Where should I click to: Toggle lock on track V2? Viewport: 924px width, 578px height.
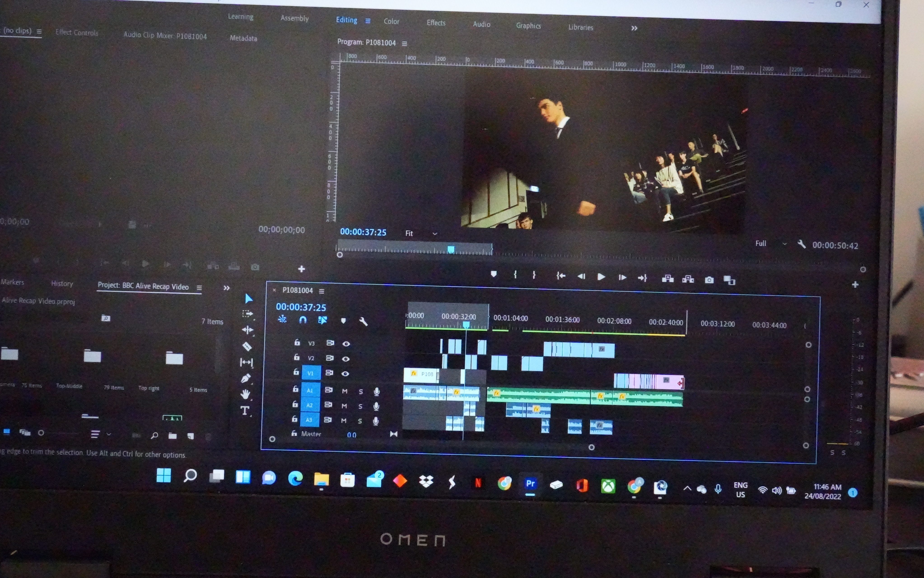coord(296,357)
